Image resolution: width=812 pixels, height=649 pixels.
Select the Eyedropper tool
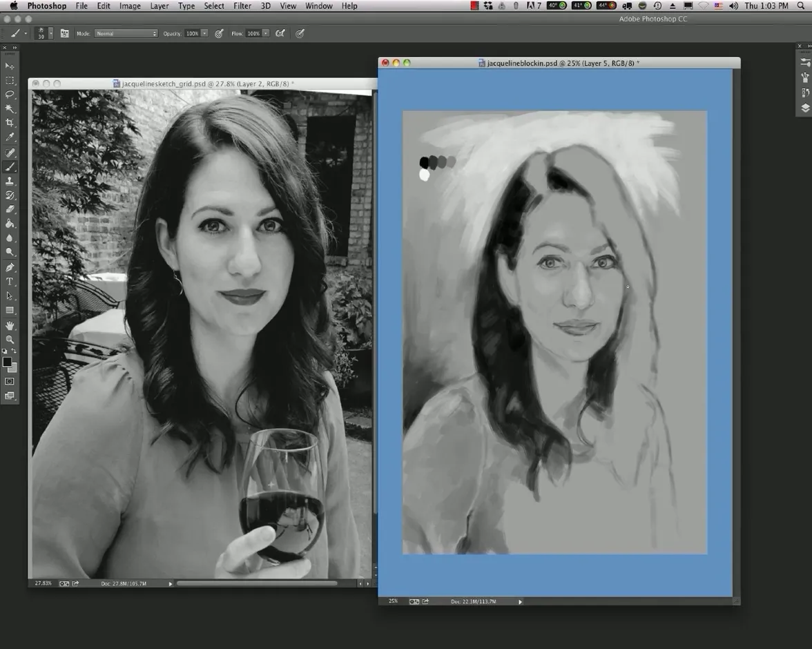10,137
